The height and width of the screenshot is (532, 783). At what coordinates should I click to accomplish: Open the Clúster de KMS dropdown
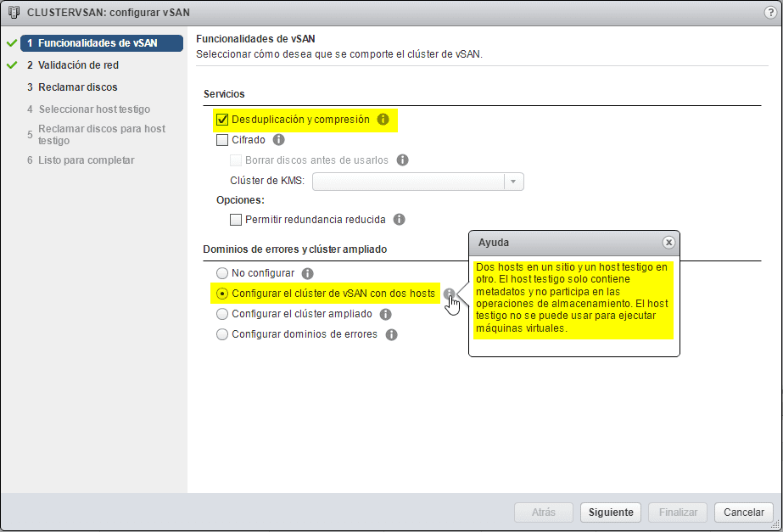514,181
